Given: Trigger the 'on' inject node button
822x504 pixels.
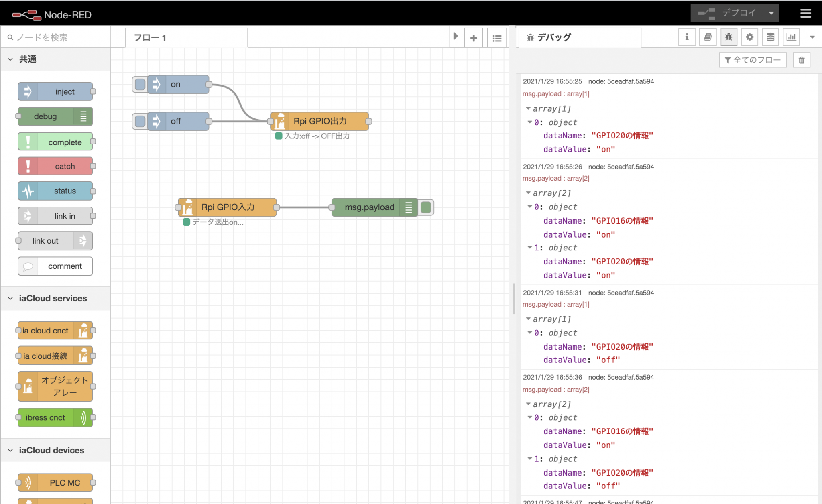Looking at the screenshot, I should click(140, 85).
